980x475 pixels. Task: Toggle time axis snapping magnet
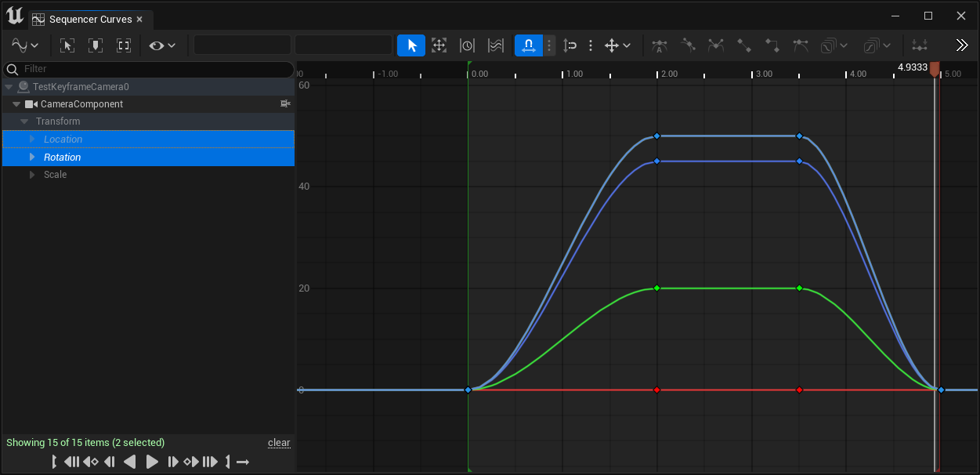point(529,45)
